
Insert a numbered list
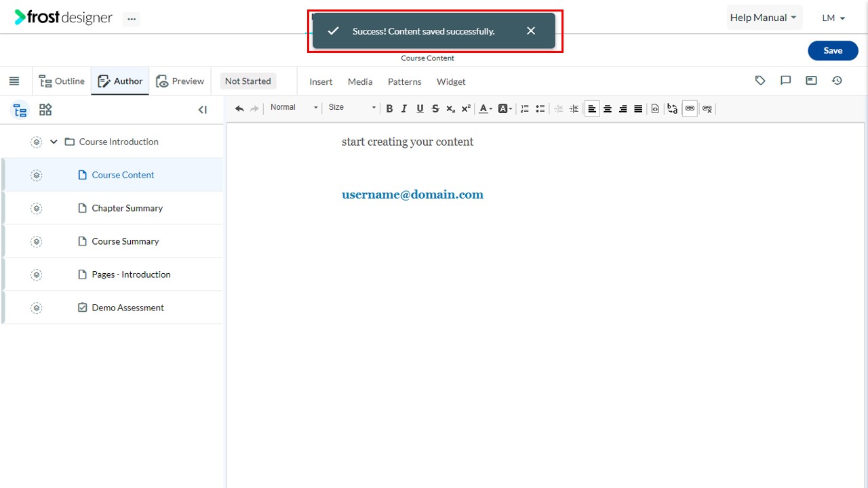524,108
